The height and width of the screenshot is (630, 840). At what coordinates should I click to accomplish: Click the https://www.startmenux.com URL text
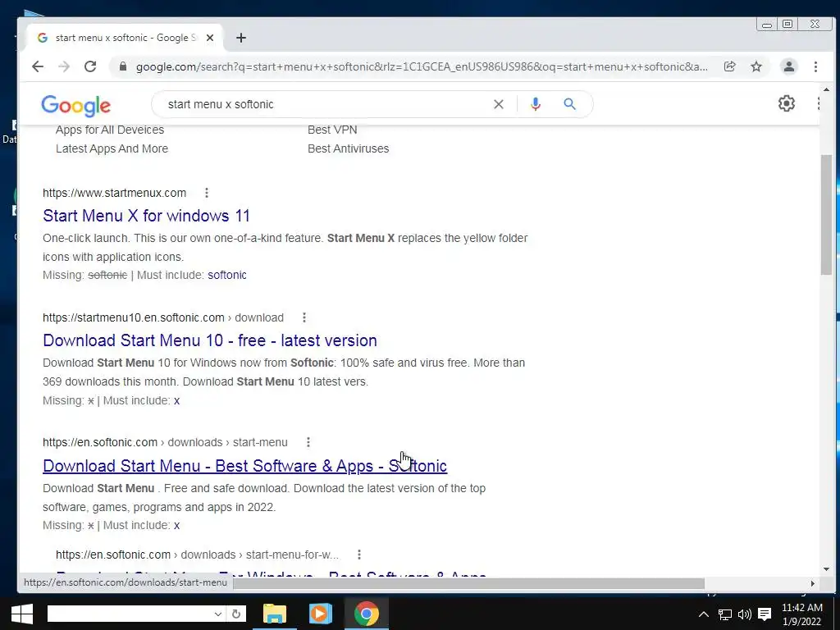(x=115, y=193)
